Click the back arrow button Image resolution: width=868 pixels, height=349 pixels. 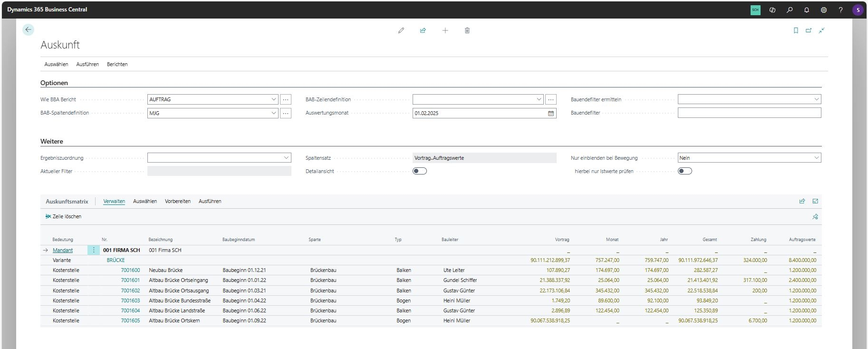tap(28, 30)
